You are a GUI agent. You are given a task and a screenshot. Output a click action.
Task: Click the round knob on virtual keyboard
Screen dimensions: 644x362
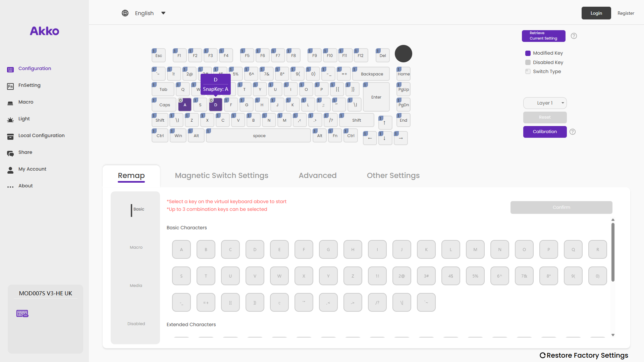(x=403, y=54)
